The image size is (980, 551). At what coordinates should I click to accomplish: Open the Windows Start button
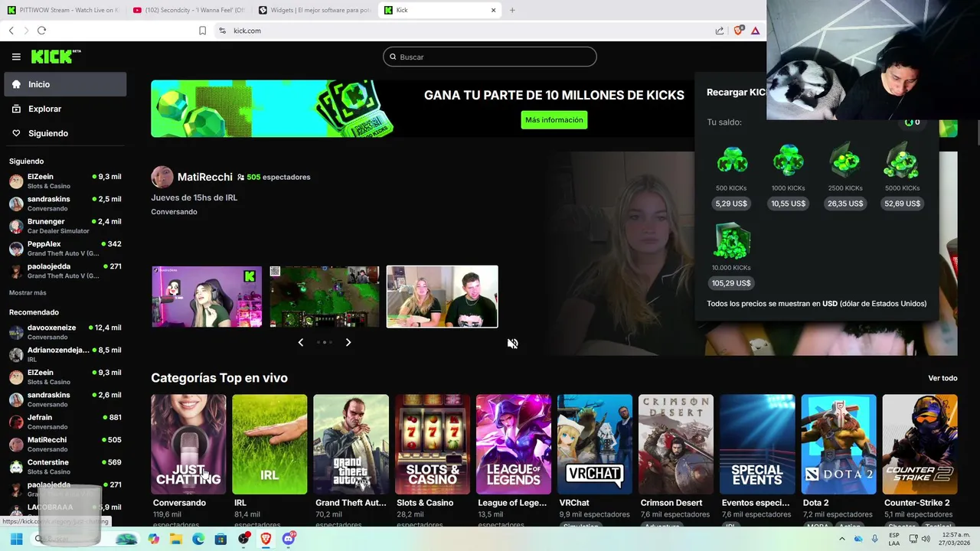coord(16,539)
